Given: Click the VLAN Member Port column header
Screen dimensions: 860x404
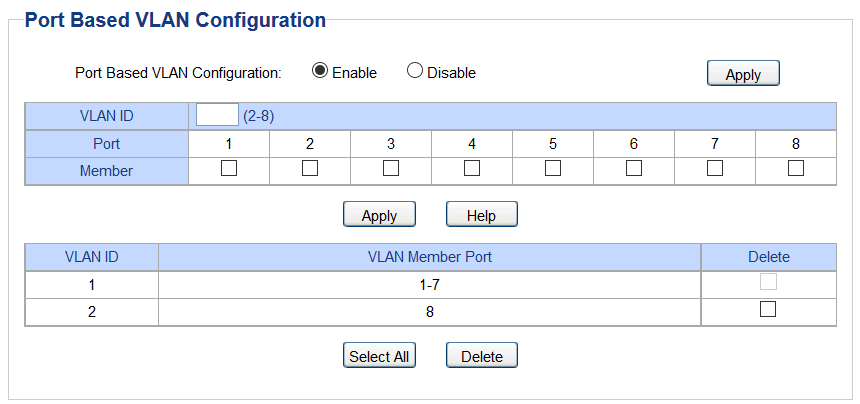Looking at the screenshot, I should click(429, 257).
